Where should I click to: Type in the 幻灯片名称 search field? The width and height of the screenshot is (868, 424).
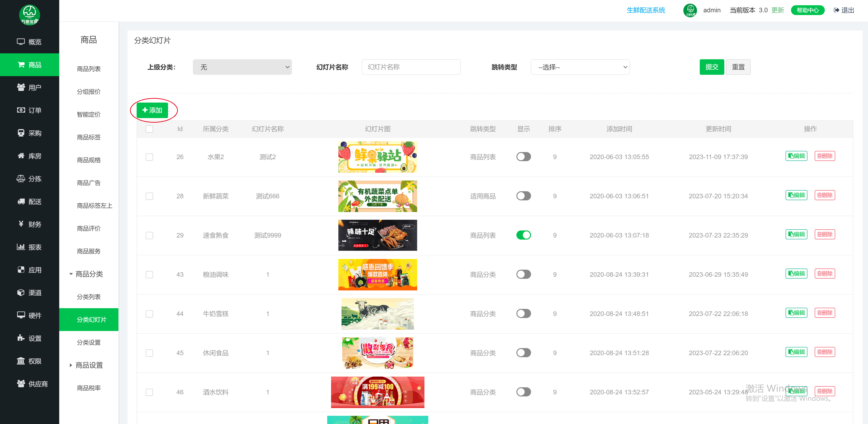click(411, 67)
